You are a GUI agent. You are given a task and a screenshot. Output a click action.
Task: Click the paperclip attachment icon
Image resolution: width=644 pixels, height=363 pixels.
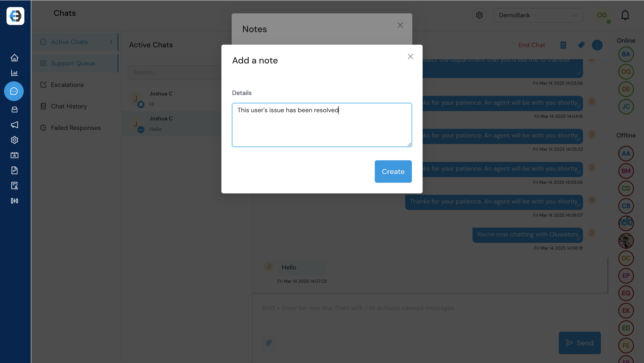(269, 343)
